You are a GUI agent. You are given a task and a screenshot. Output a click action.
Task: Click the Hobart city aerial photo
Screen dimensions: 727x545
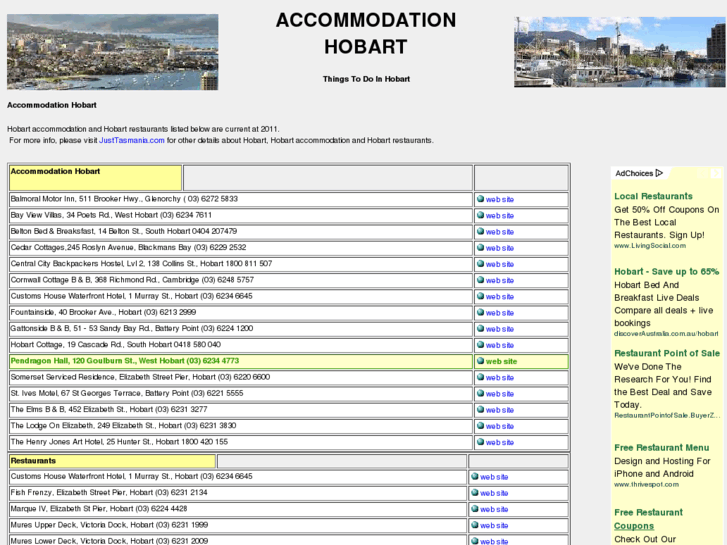[113, 52]
